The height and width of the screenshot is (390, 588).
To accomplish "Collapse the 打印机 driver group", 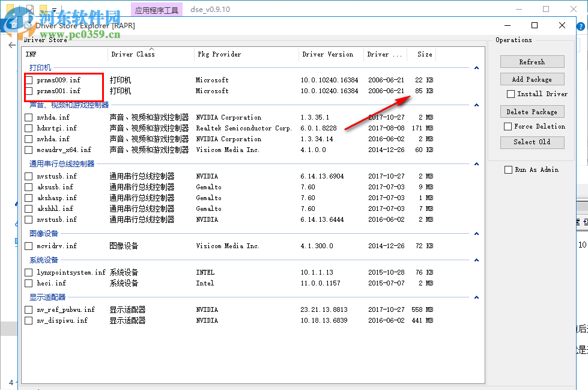I will (x=477, y=66).
